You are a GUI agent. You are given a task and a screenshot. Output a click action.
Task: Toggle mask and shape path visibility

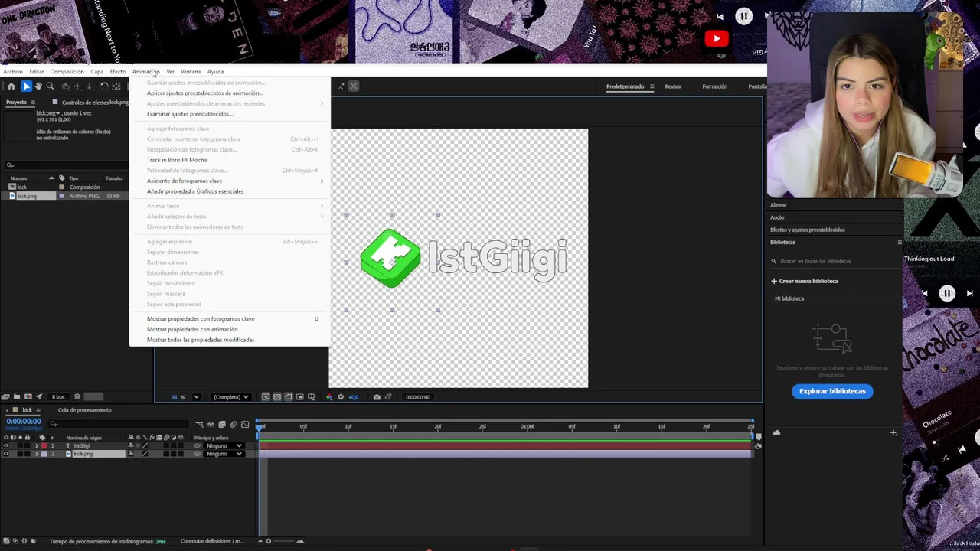click(289, 397)
